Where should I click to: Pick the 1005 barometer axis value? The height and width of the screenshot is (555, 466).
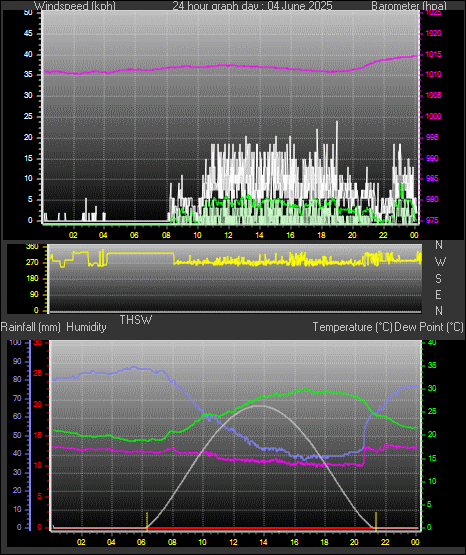[433, 96]
